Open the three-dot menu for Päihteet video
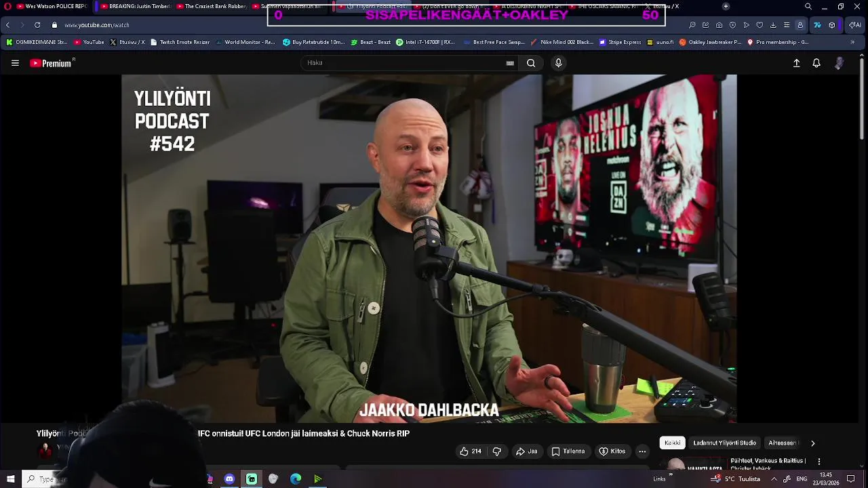The width and height of the screenshot is (868, 488). [x=819, y=462]
